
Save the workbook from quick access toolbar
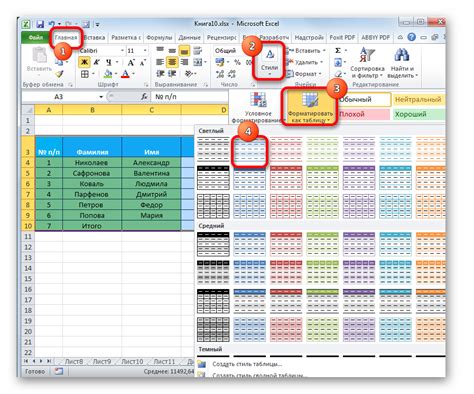40,24
